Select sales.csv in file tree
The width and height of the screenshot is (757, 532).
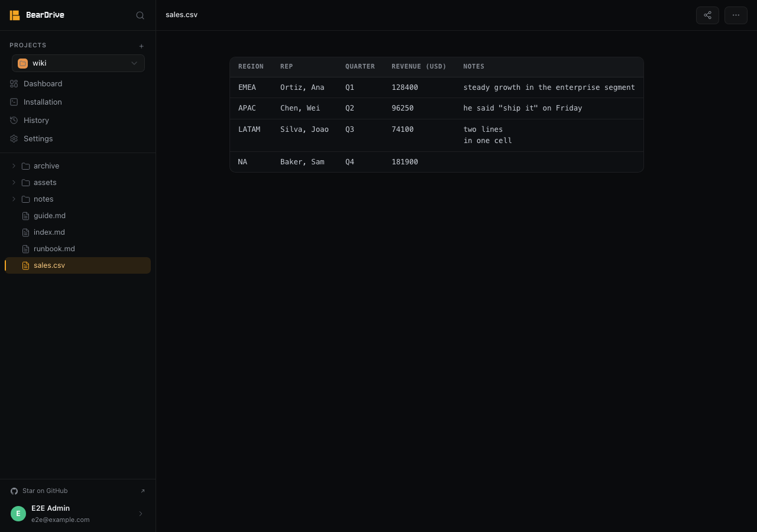point(78,265)
